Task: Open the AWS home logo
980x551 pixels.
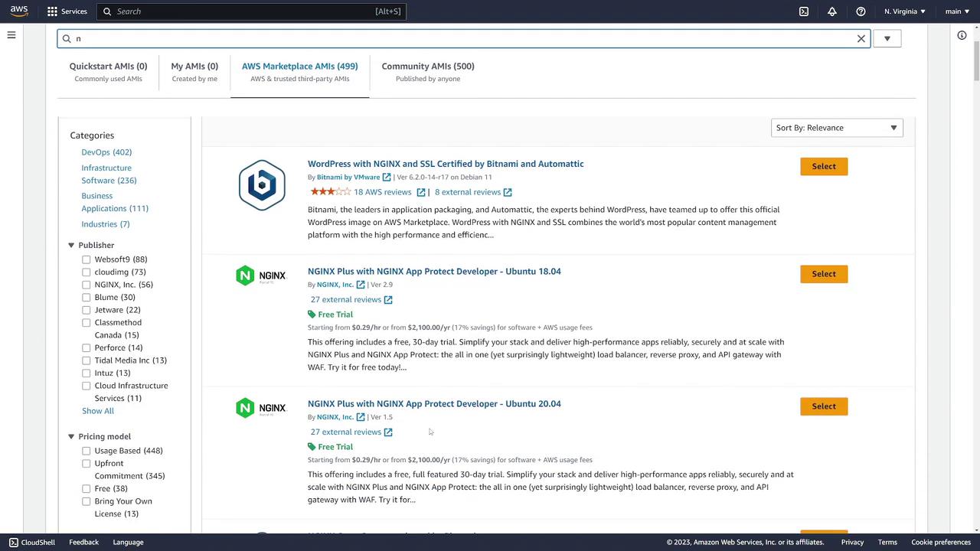Action: 19,11
